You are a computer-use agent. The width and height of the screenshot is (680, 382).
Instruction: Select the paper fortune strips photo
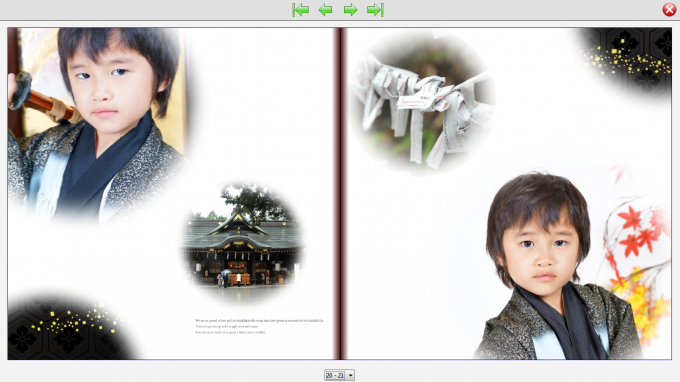[422, 102]
